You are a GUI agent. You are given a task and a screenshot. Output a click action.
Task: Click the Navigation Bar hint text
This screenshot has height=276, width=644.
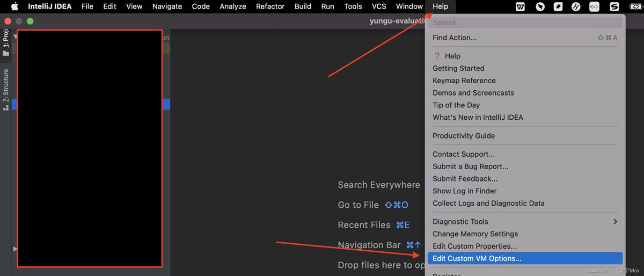tap(369, 245)
